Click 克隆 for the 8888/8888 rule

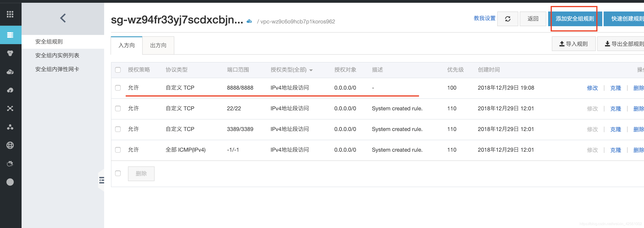point(616,88)
